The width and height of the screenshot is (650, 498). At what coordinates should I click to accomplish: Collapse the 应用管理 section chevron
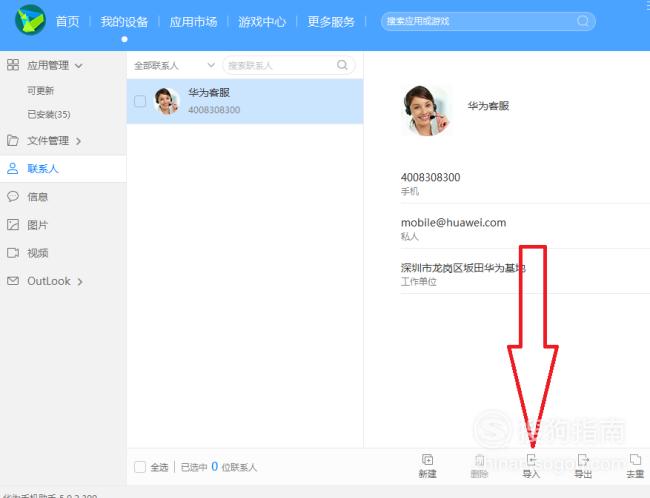click(78, 66)
